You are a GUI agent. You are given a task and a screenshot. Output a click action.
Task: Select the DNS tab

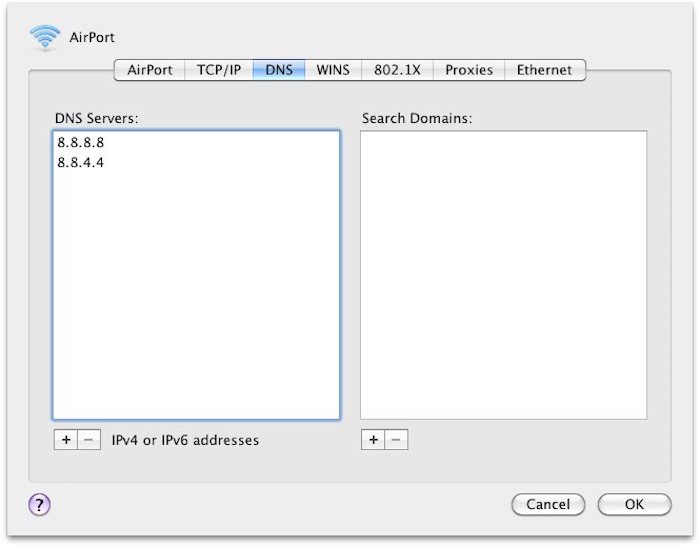[279, 70]
